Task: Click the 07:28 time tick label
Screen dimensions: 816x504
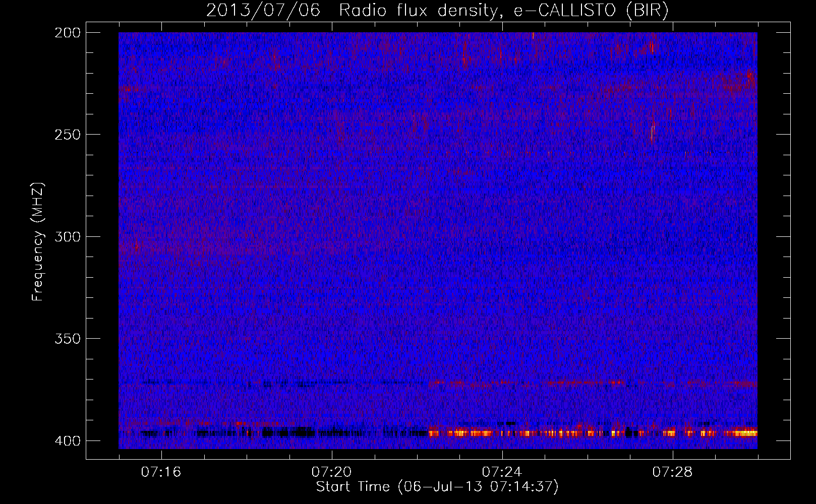Action: coord(672,472)
